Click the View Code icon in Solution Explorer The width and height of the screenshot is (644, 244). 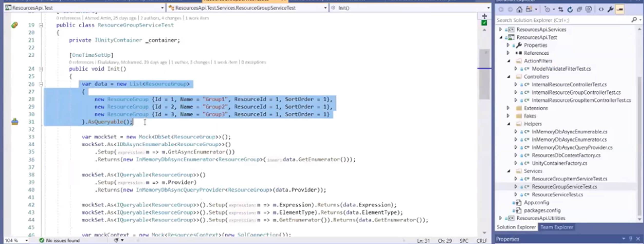point(601,10)
